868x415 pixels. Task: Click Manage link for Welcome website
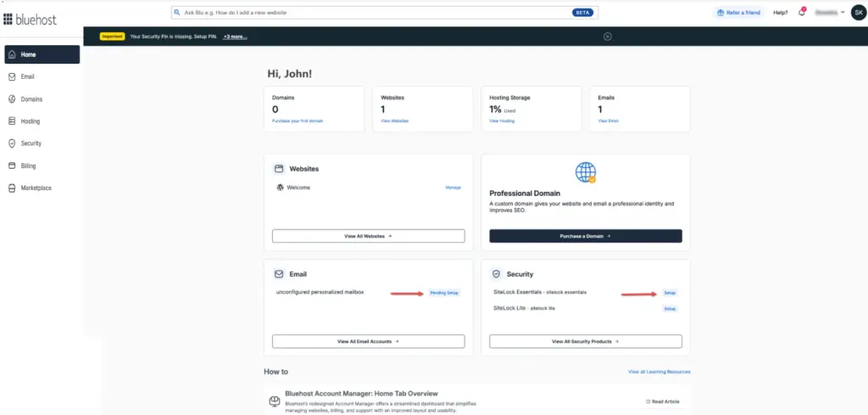pyautogui.click(x=453, y=187)
